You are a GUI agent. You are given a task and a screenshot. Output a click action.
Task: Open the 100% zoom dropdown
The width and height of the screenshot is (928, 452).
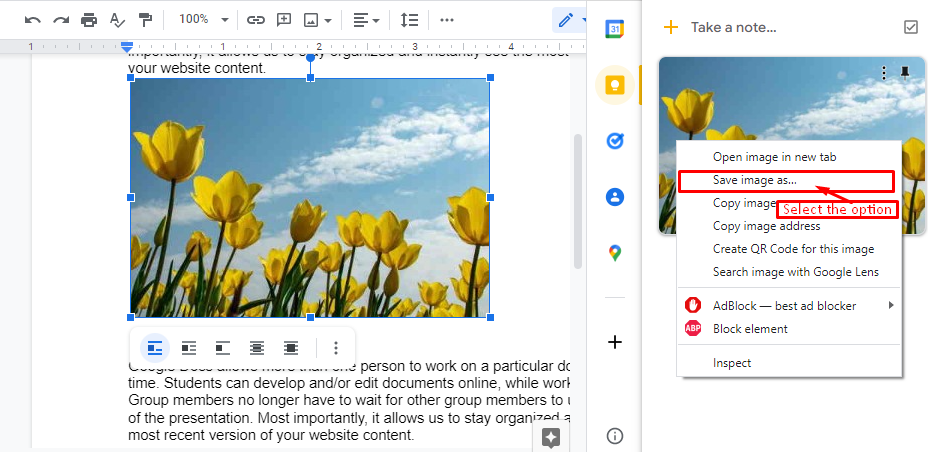pyautogui.click(x=203, y=20)
